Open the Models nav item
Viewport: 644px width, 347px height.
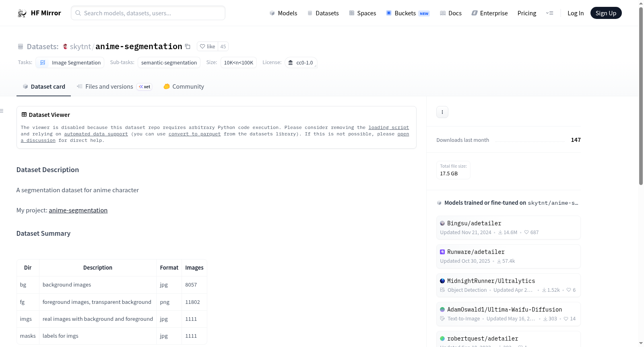[x=283, y=13]
